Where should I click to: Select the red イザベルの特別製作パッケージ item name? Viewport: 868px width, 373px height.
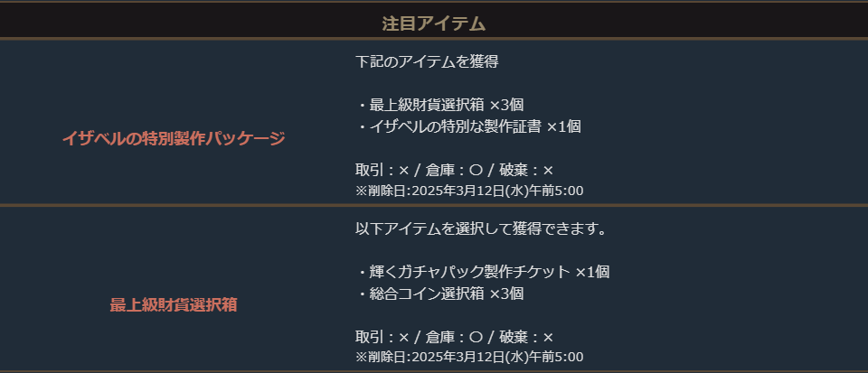click(173, 138)
